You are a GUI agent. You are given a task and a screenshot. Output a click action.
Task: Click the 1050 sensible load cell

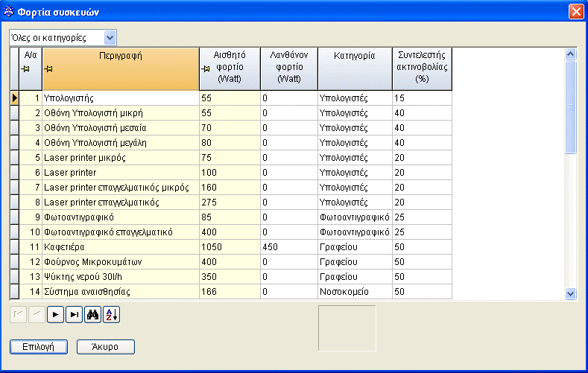[230, 247]
